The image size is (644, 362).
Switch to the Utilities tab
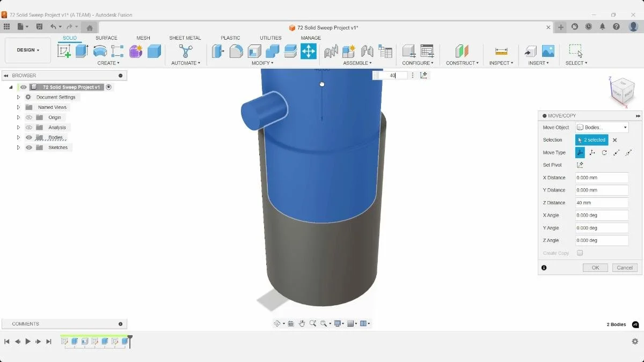(270, 38)
